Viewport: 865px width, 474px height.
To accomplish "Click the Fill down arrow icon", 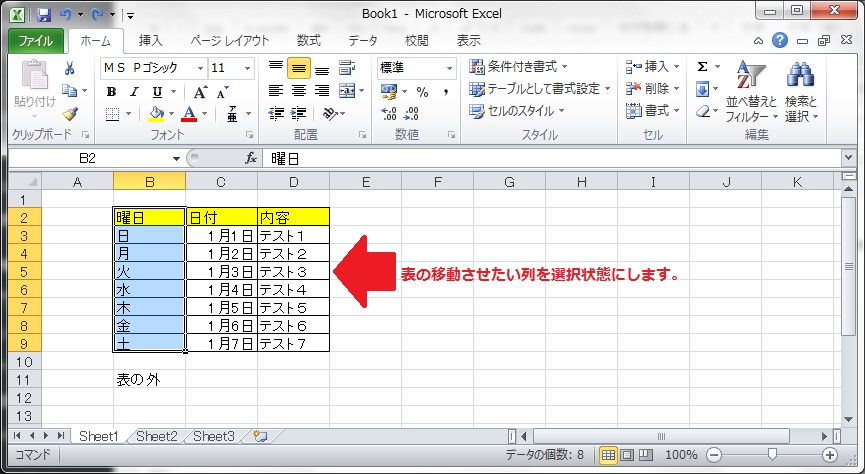I will 702,89.
